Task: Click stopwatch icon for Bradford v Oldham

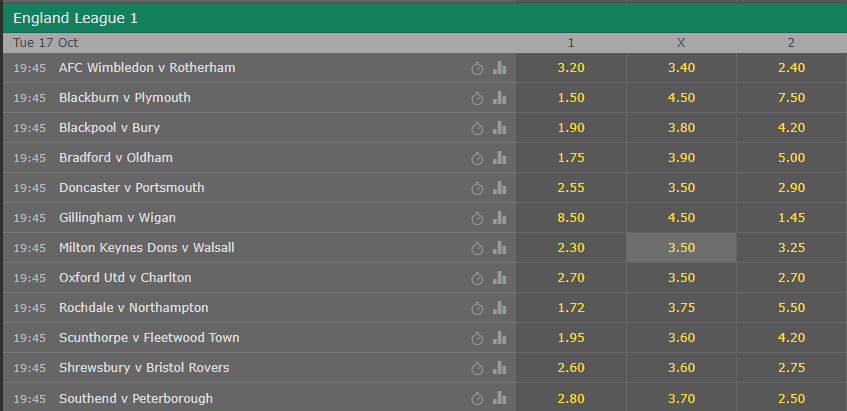Action: click(477, 158)
